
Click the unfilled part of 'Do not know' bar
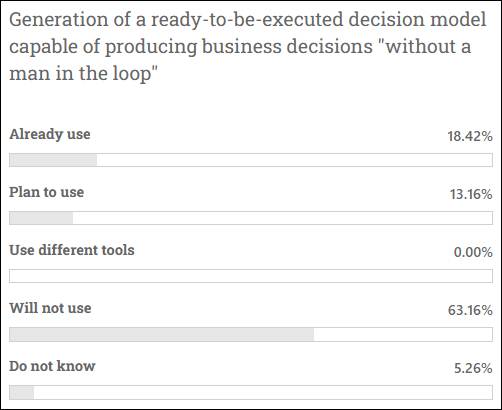tap(263, 392)
